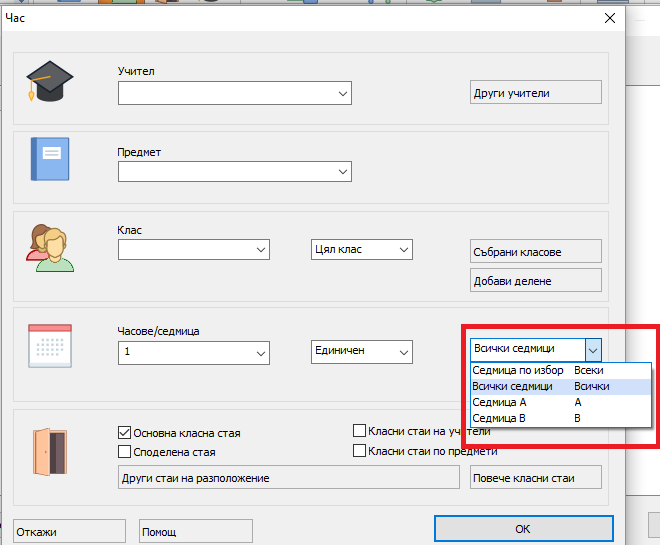Screen dimensions: 660x545
Task: Open Други учители button
Action: pos(535,93)
